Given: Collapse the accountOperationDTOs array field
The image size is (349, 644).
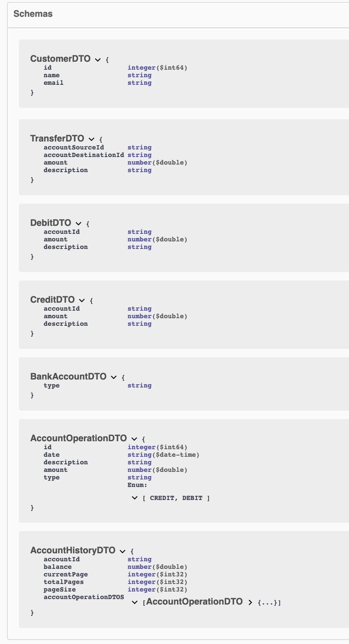Looking at the screenshot, I should pyautogui.click(x=135, y=602).
